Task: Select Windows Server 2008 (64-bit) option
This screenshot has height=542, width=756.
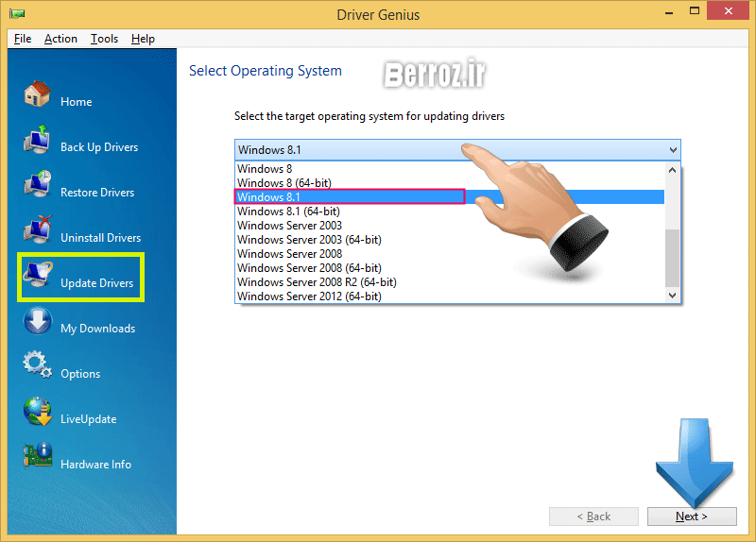Action: point(450,268)
